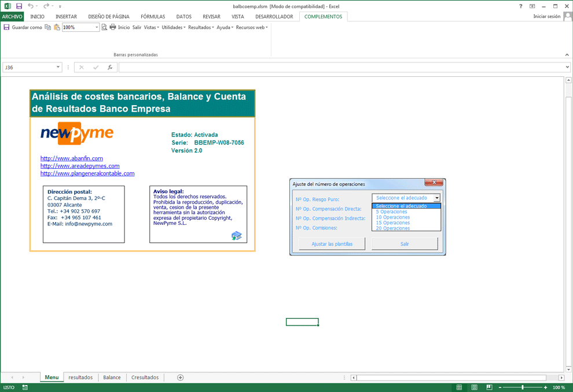
Task: Click the Name Box showing J36
Action: click(30, 68)
